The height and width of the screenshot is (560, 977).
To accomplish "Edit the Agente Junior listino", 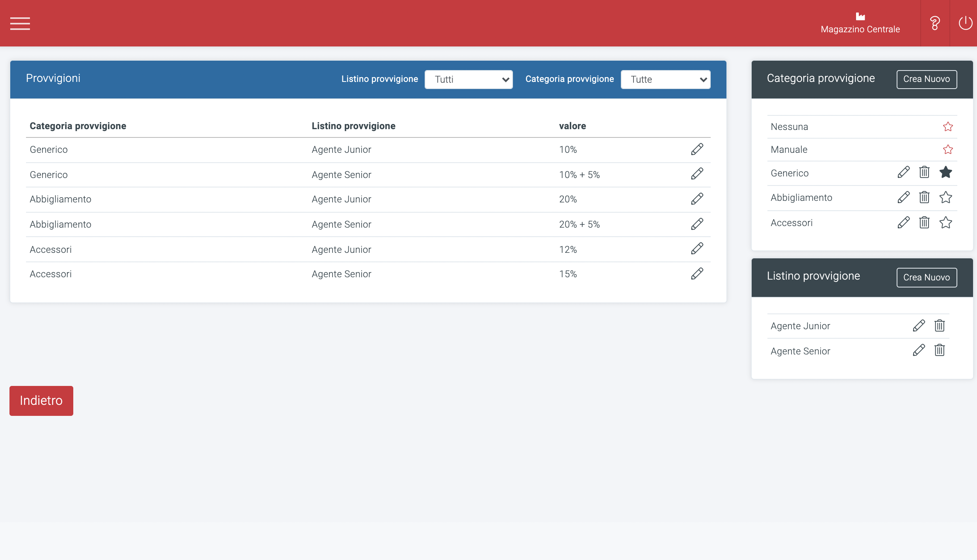I will point(919,326).
